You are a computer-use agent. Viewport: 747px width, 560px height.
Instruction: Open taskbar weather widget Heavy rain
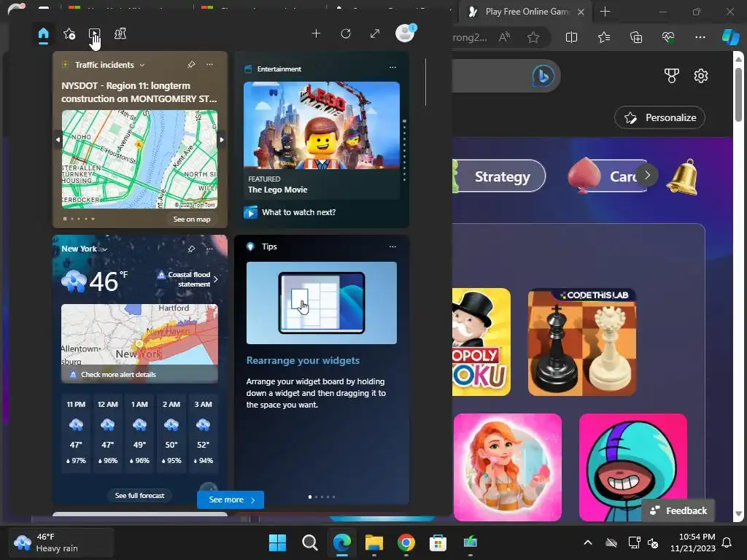coord(61,542)
